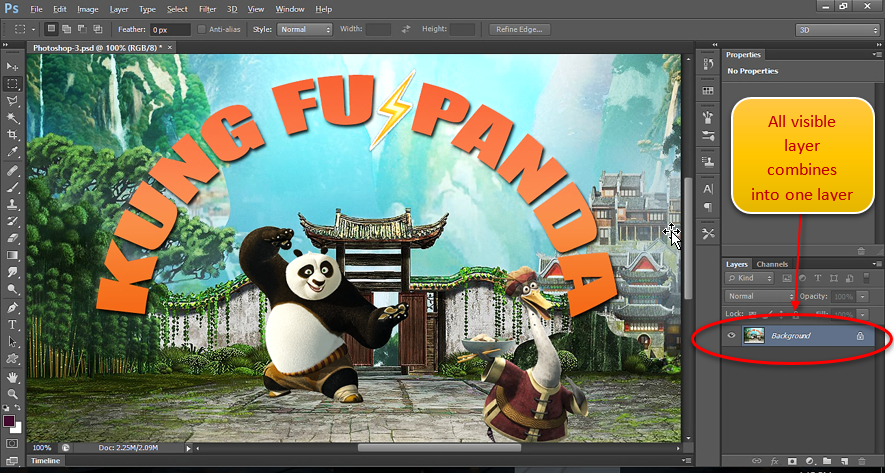Image resolution: width=894 pixels, height=475 pixels.
Task: Open the Image menu
Action: pos(88,9)
